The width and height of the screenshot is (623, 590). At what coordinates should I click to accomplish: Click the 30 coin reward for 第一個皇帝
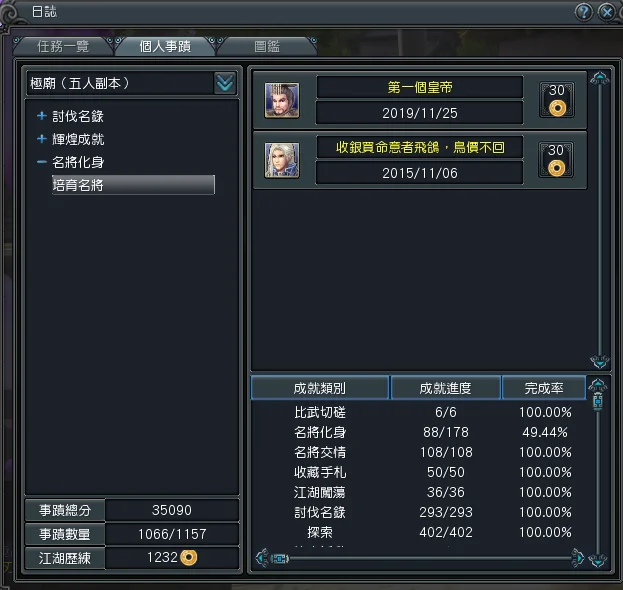(x=557, y=100)
